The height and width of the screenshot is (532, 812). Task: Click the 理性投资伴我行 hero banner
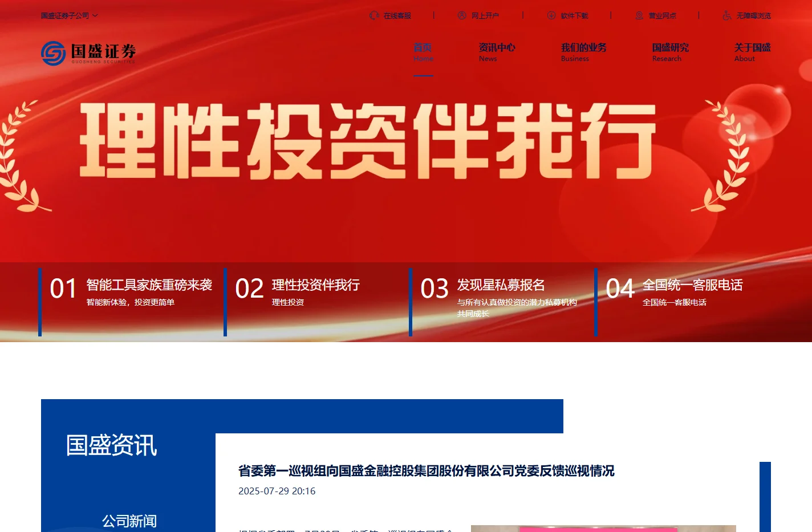click(x=368, y=141)
